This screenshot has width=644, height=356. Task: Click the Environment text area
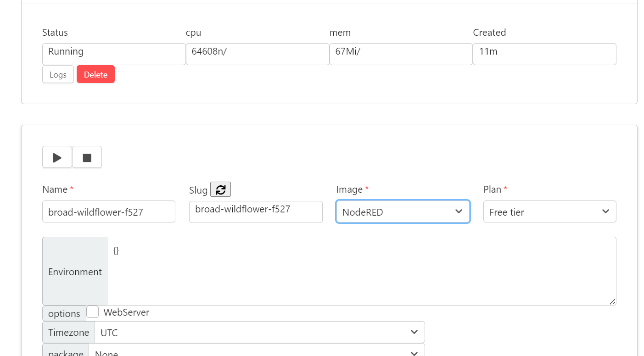point(362,271)
